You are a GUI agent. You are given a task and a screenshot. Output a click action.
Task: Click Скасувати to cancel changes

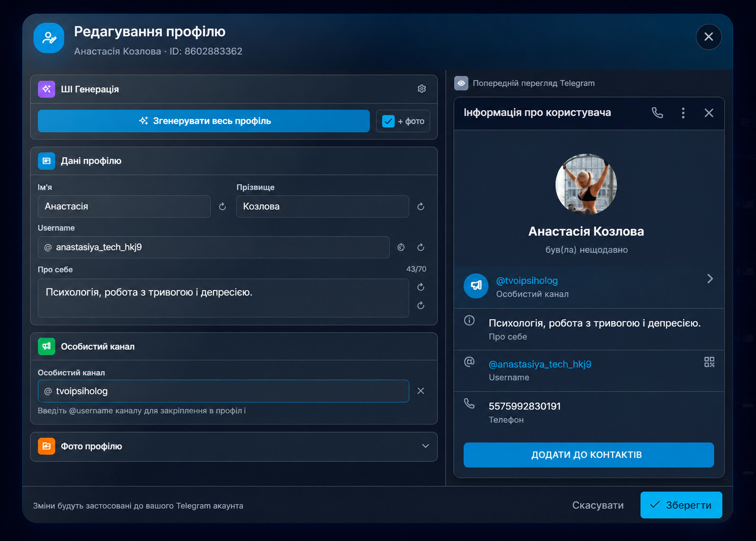(x=598, y=505)
